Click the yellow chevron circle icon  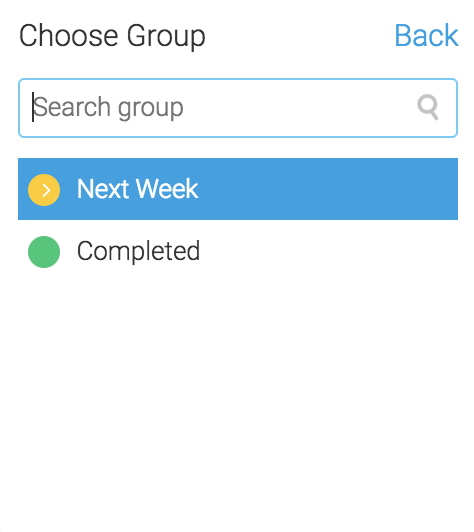click(x=44, y=190)
